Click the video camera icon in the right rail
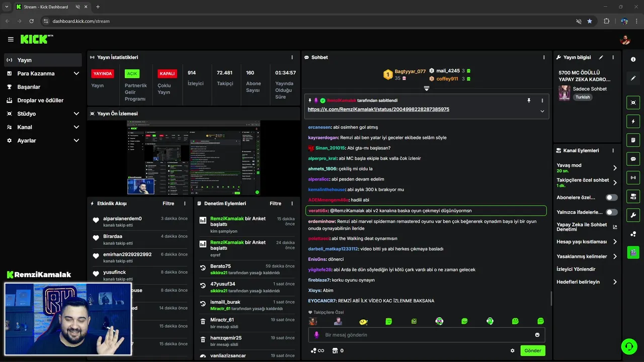Image resolution: width=644 pixels, height=362 pixels. click(633, 196)
